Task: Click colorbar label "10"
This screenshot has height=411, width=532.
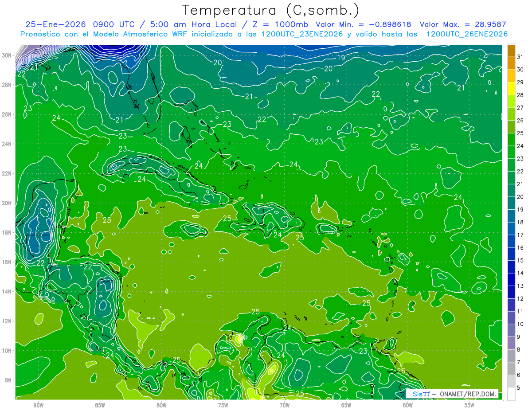Action: pos(520,324)
